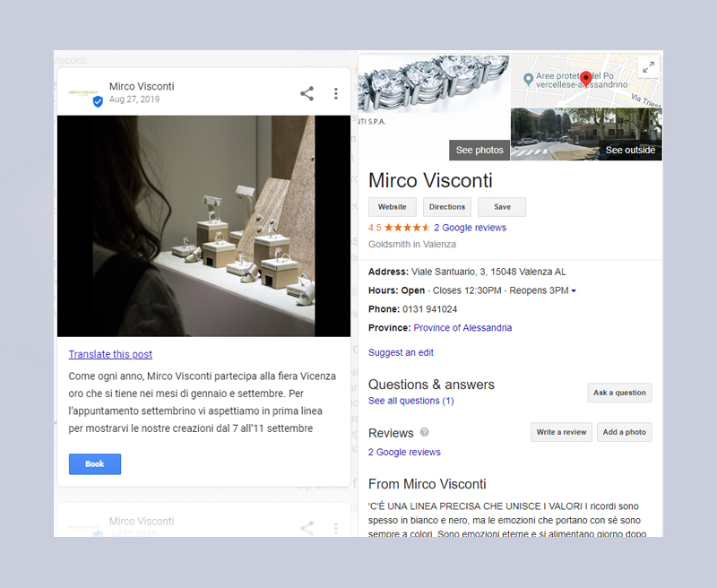
Task: Get Directions to Mirco Visconti
Action: point(446,207)
